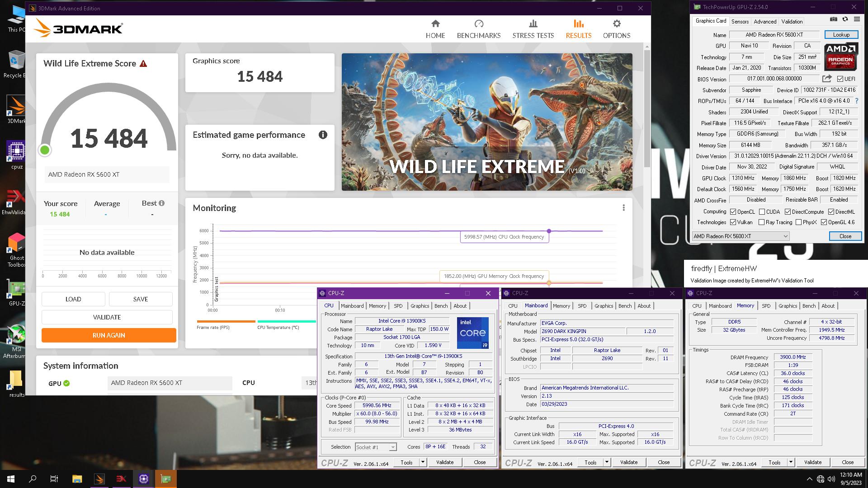Viewport: 868px width, 488px height.
Task: Click the GPU-Z screenshot camera icon
Action: (834, 19)
